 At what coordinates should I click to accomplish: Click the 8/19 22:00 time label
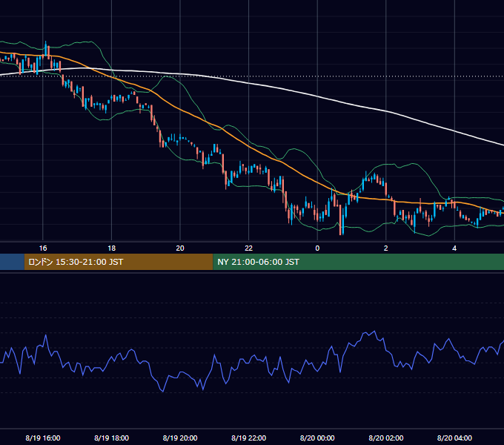point(249,438)
